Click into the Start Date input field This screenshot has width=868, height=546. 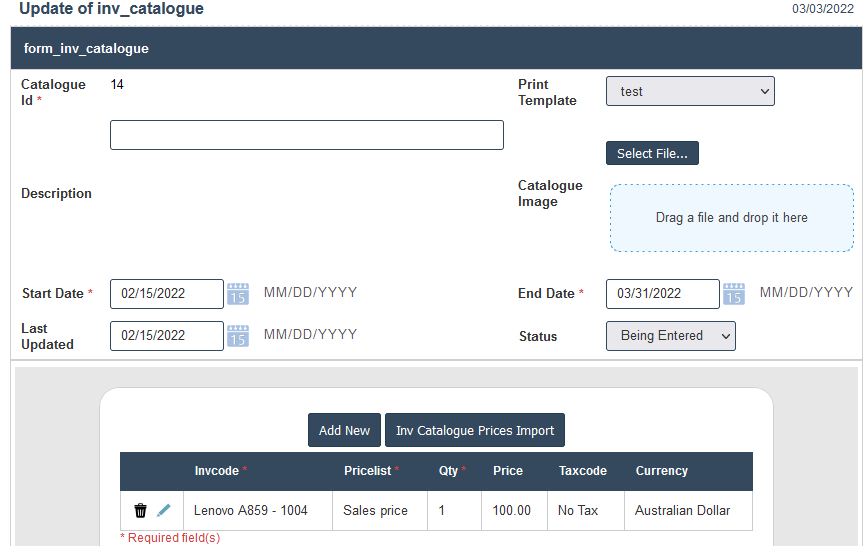point(167,294)
